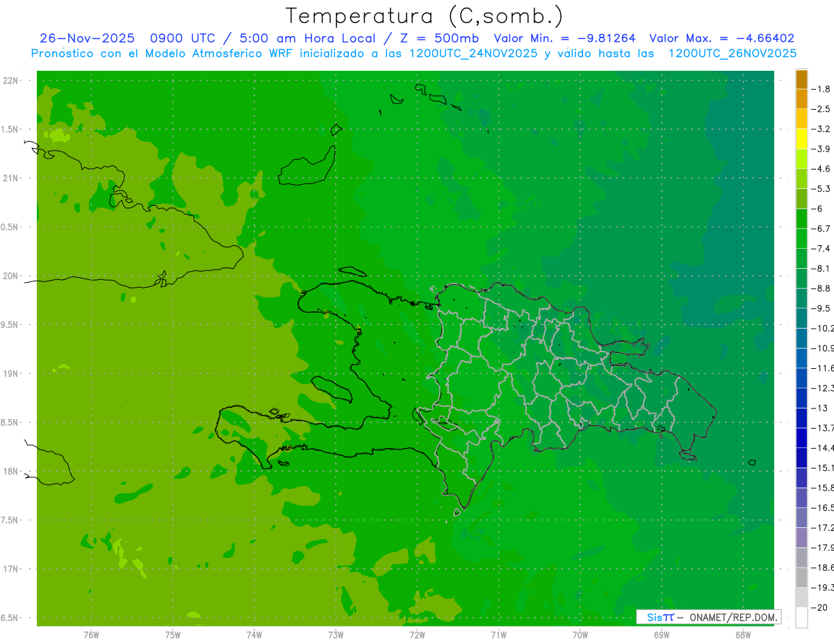Click the deep blue swatch between -13 and -13.7
The image size is (834, 644).
801,418
